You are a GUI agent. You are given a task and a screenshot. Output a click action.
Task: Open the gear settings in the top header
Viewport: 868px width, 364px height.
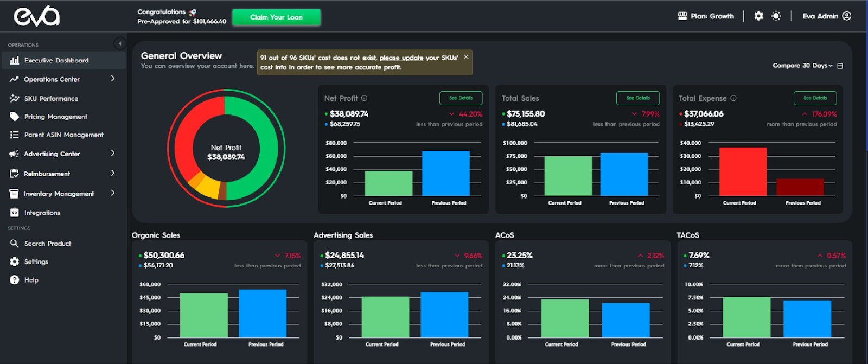pos(759,16)
